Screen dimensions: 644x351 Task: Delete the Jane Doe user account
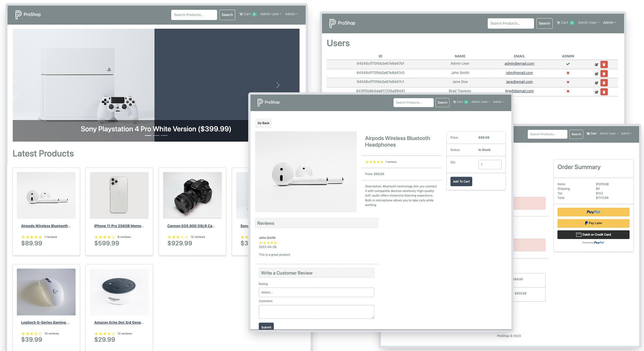point(604,83)
